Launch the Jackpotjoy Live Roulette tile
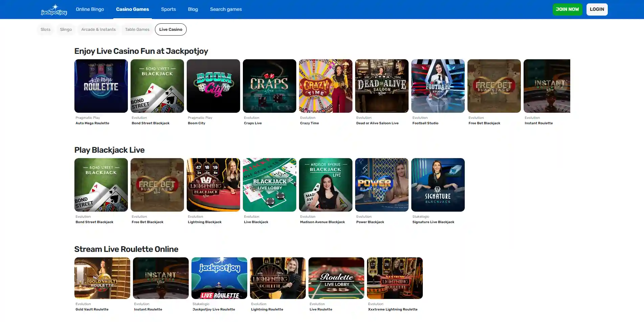 point(219,278)
